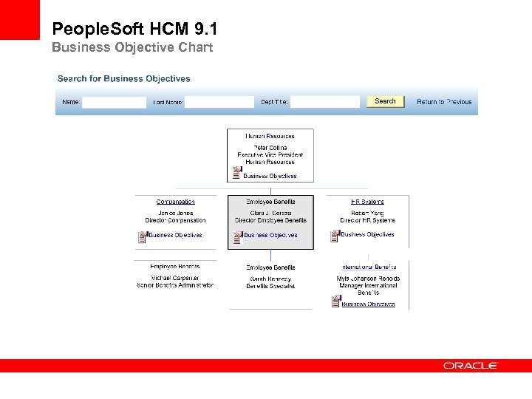The image size is (532, 399).
Task: Click the Senior Benefits Administrator title text
Action: coord(174,285)
